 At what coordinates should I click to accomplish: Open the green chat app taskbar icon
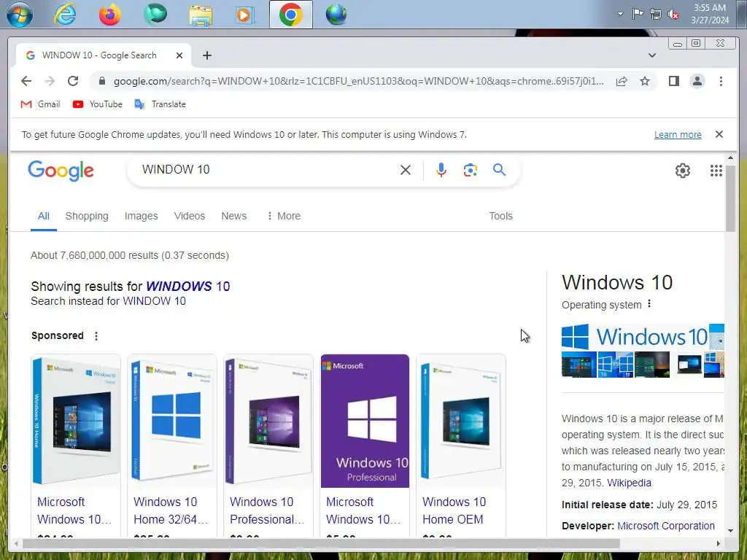tap(155, 14)
